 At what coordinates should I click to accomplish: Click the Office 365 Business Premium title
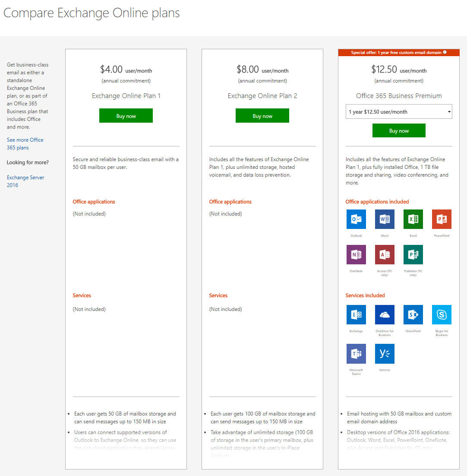click(399, 96)
